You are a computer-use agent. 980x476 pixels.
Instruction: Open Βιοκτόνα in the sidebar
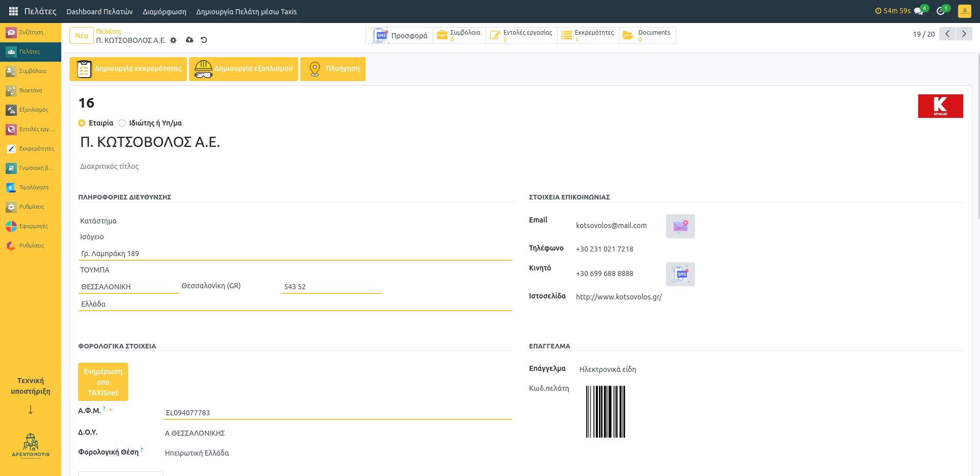pos(31,90)
